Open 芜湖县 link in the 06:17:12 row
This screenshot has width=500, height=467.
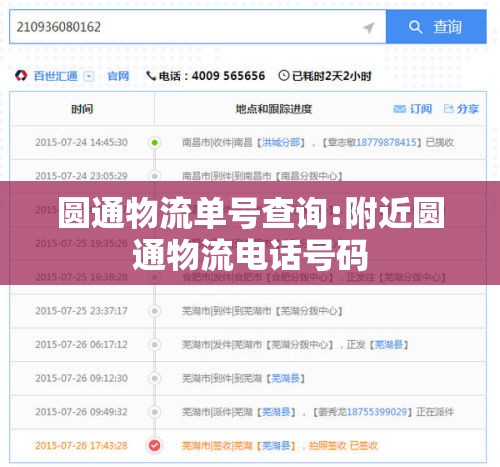pyautogui.click(x=389, y=344)
